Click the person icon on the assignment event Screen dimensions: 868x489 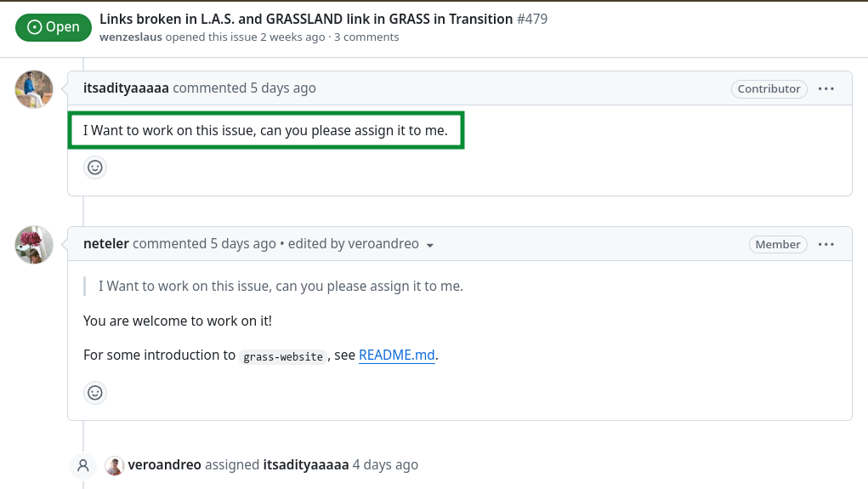pos(83,465)
